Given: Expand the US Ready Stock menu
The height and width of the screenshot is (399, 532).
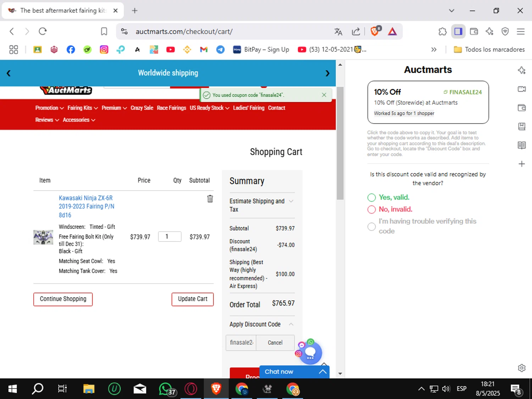Looking at the screenshot, I should point(209,108).
